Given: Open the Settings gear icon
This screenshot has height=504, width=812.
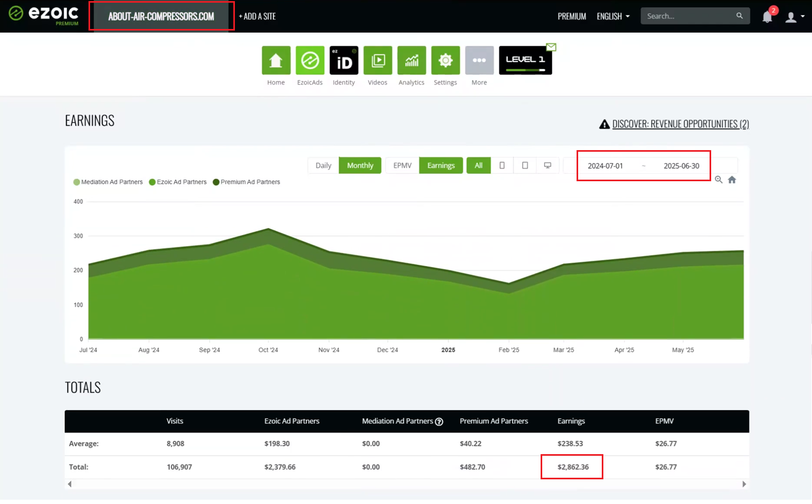Looking at the screenshot, I should click(445, 60).
